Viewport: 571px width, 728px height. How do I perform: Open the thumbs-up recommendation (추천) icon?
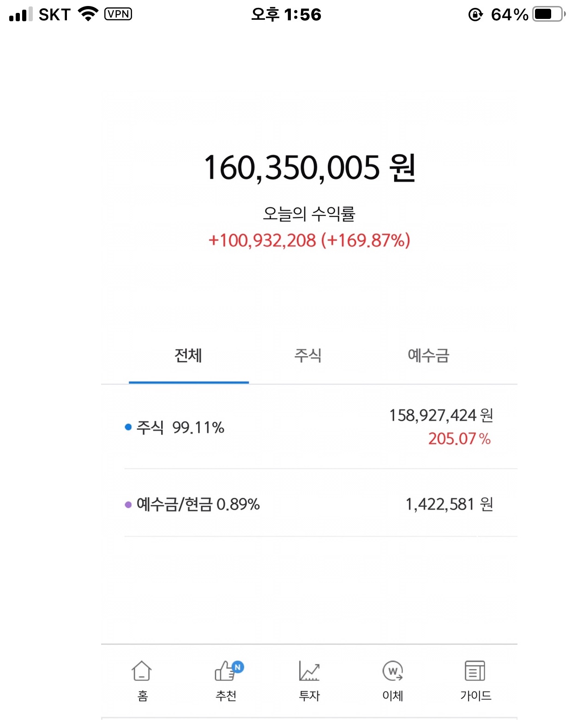click(226, 671)
